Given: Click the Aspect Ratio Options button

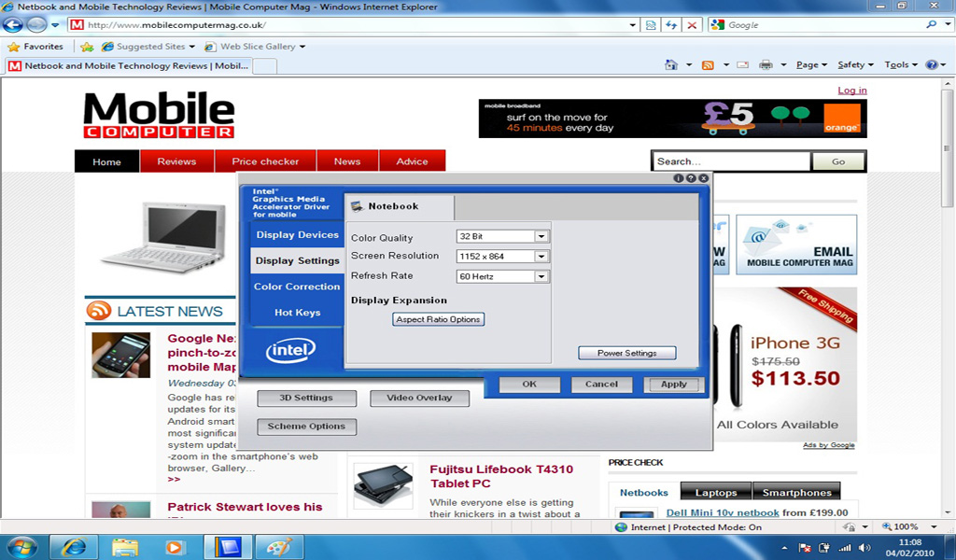Looking at the screenshot, I should click(x=439, y=319).
